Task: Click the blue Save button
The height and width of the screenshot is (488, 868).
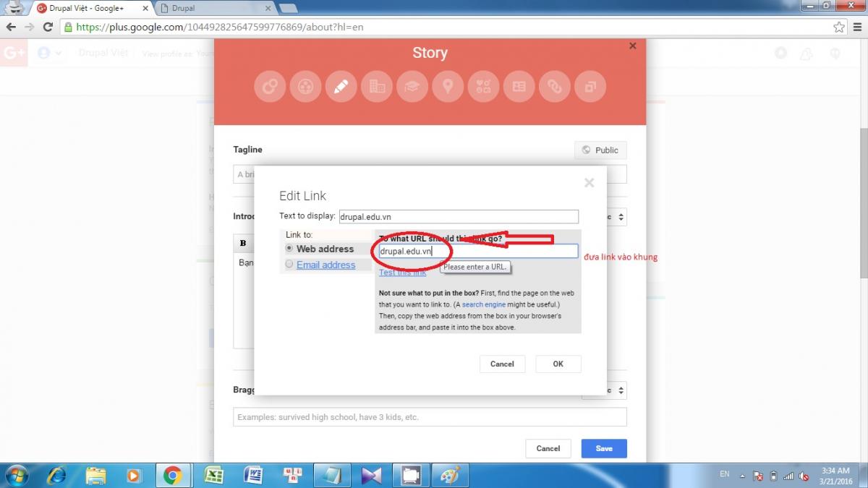Action: (604, 448)
